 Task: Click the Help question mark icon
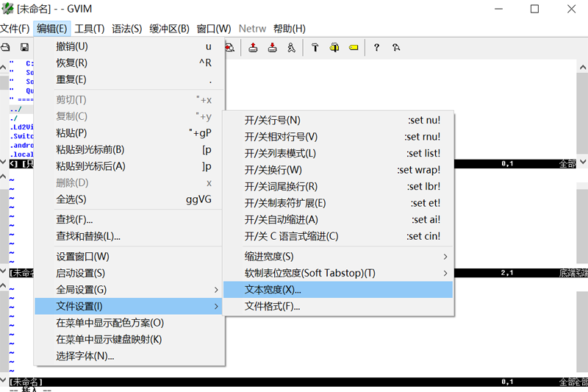(376, 47)
